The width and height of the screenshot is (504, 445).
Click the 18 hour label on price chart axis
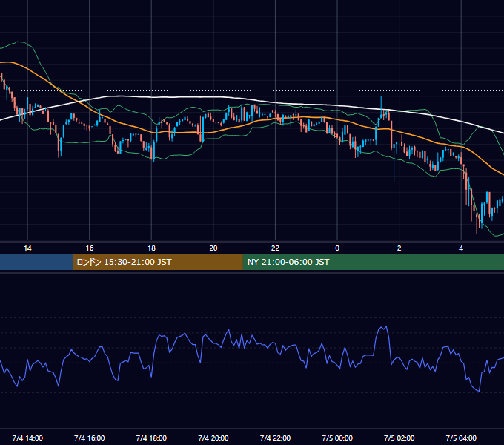coord(151,248)
